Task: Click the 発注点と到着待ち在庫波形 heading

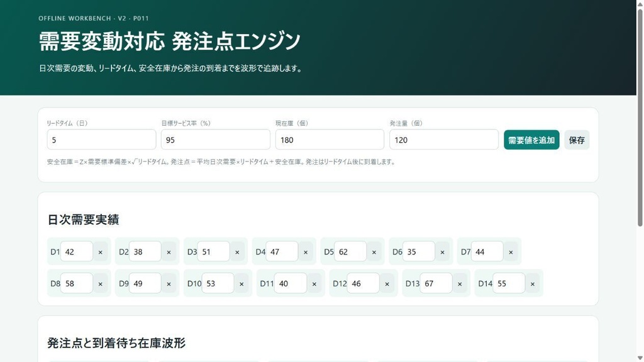Action: click(116, 343)
